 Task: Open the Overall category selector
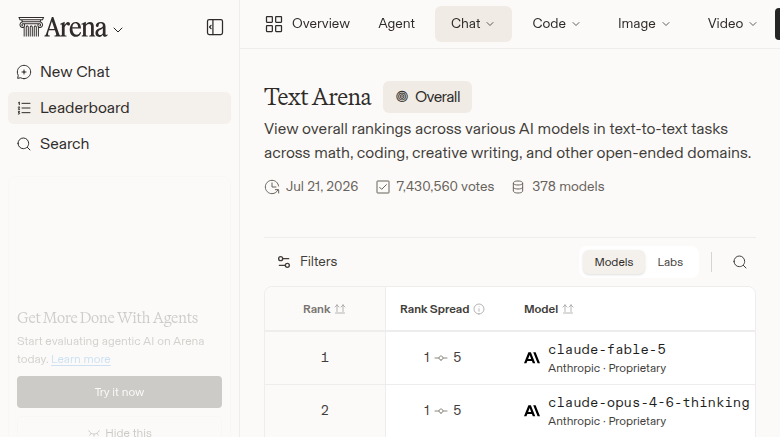[427, 97]
